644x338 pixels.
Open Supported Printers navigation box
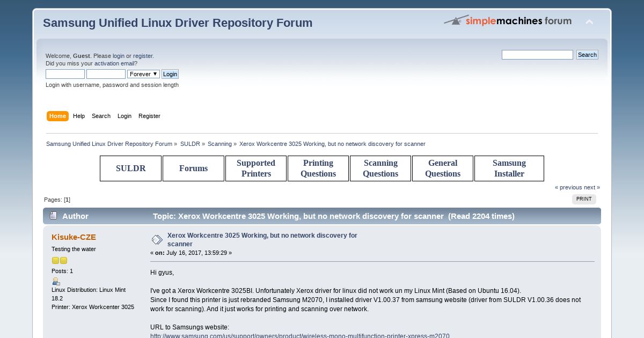(256, 168)
